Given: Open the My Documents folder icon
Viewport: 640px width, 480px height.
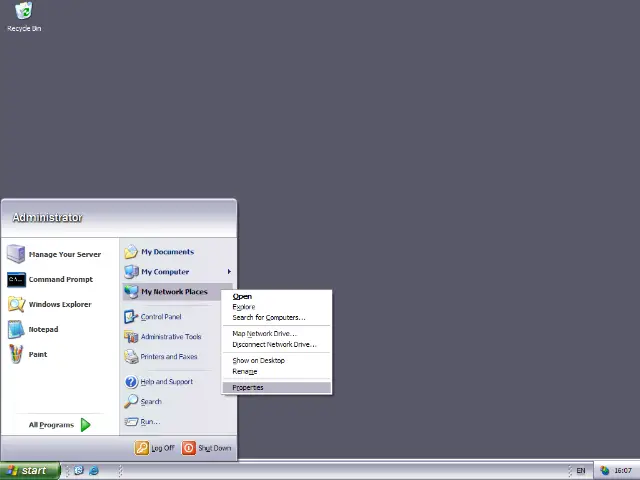Looking at the screenshot, I should (x=131, y=252).
